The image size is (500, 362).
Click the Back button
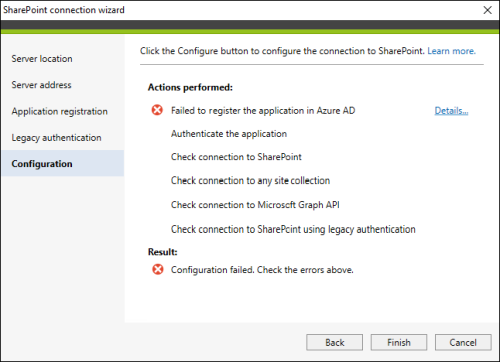click(x=335, y=342)
